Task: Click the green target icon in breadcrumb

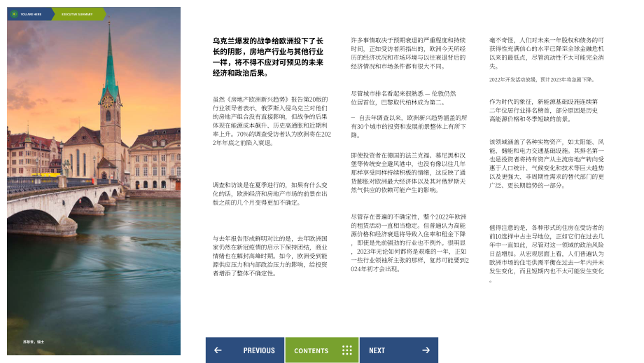Action: point(14,14)
